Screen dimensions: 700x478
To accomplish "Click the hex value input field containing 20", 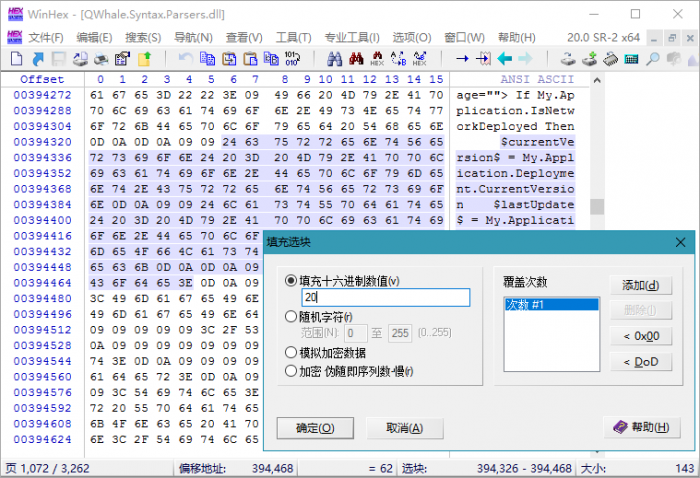I will (385, 297).
